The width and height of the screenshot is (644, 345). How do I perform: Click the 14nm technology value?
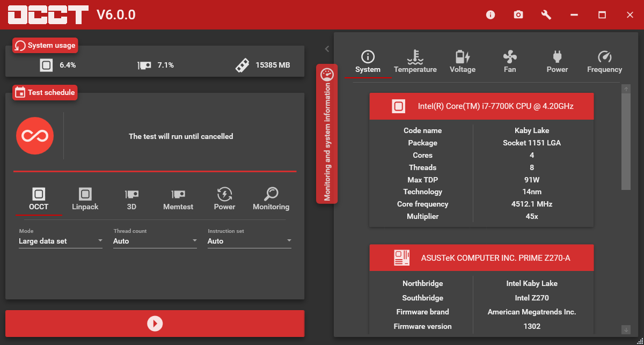pyautogui.click(x=532, y=192)
